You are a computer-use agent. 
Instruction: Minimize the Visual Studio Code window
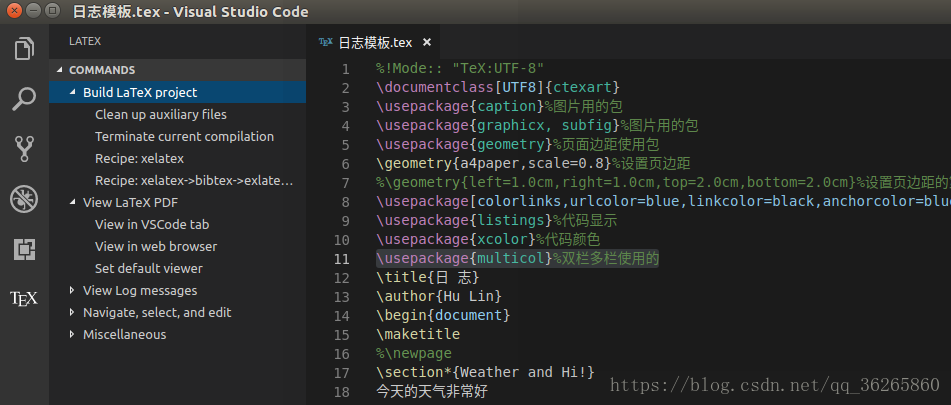point(33,10)
